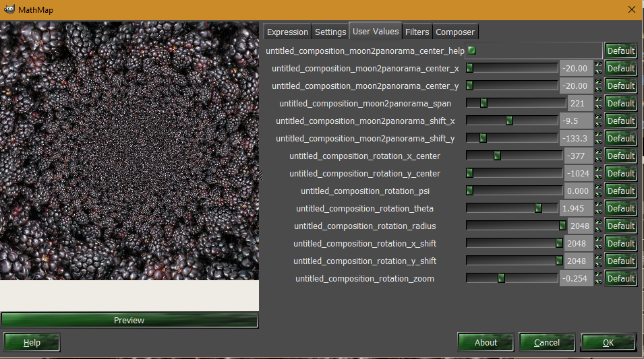Click the blackberry preview image
This screenshot has width=644, height=359.
pyautogui.click(x=129, y=151)
